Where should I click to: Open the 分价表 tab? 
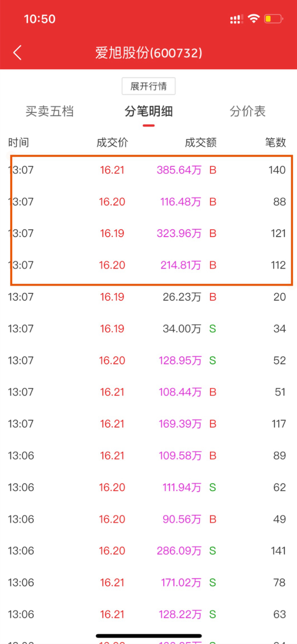247,111
